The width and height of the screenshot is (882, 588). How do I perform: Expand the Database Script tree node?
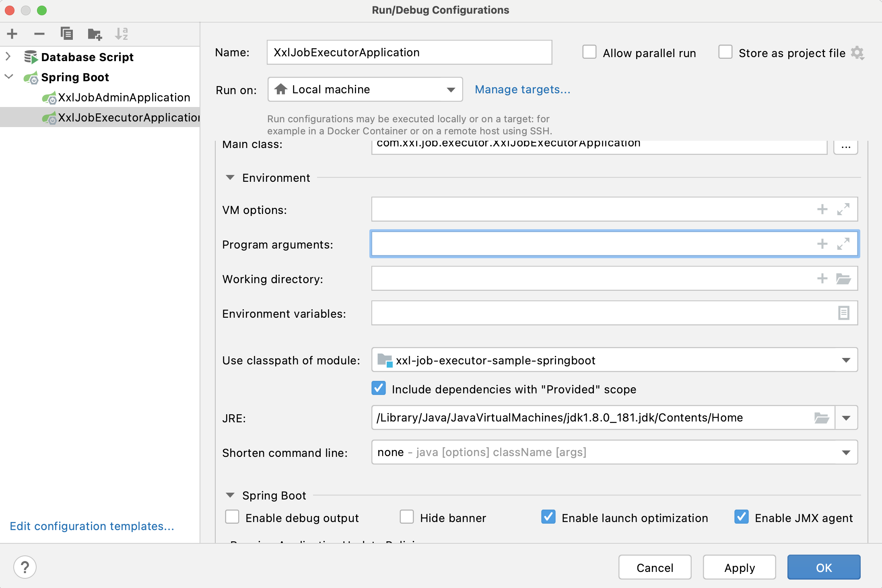[x=8, y=57]
